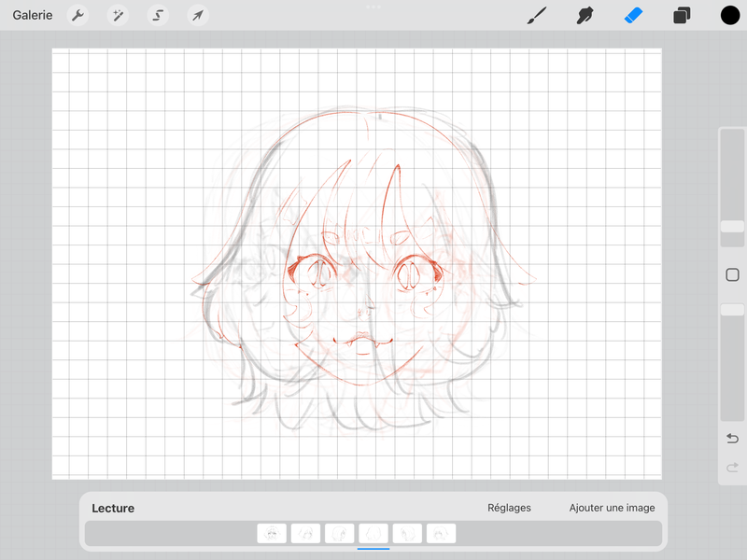Open animation Réglages
The width and height of the screenshot is (747, 560).
click(x=509, y=508)
